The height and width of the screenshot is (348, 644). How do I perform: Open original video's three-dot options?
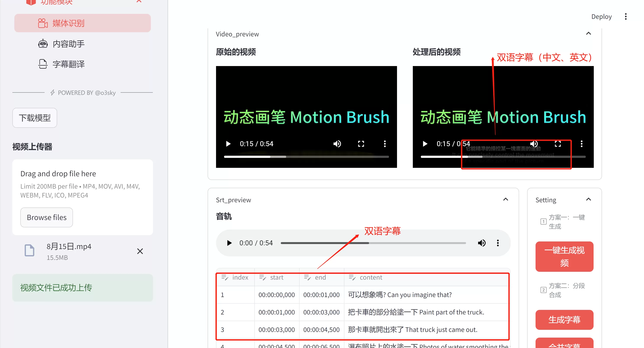pyautogui.click(x=385, y=144)
